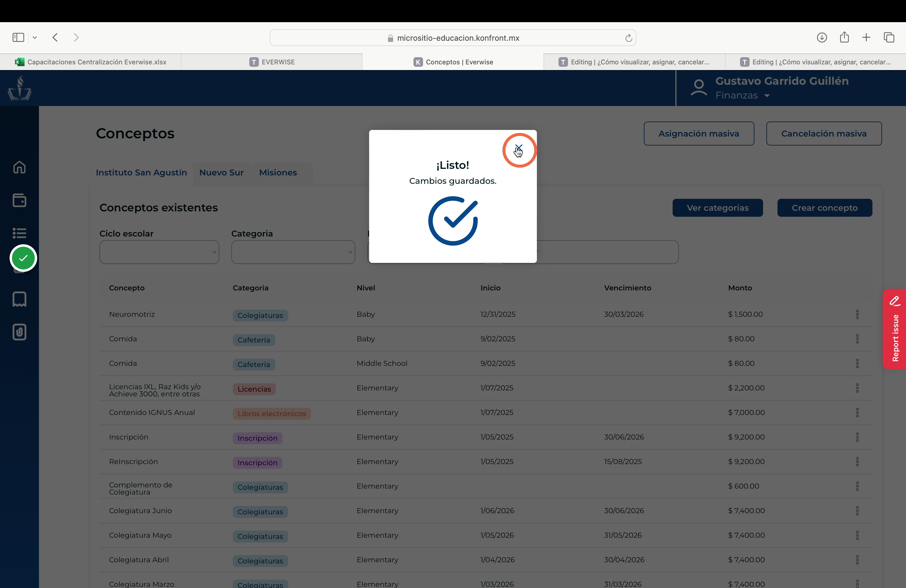Close the ¡Listo! confirmation dialog
This screenshot has height=588, width=906.
click(x=519, y=148)
